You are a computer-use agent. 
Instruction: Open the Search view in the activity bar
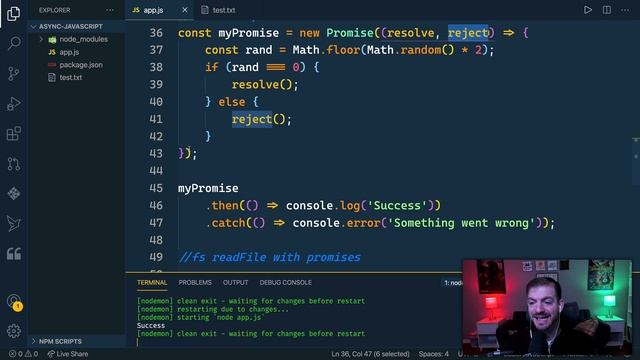tap(13, 43)
